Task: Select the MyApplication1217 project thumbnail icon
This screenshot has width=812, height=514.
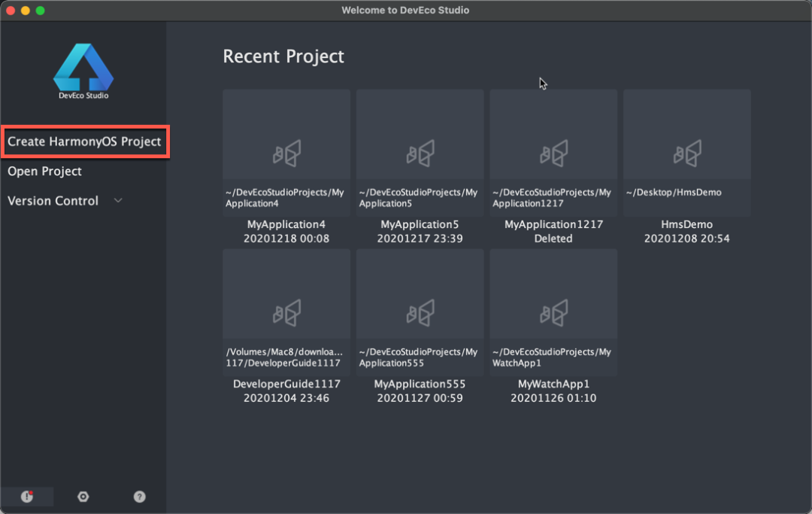Action: pos(553,153)
